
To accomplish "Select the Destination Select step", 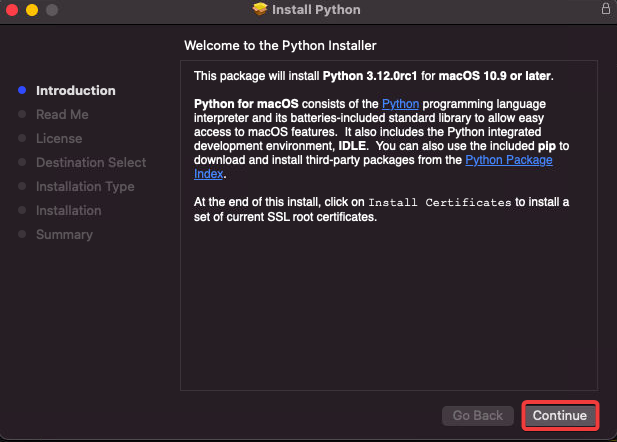I will point(91,163).
